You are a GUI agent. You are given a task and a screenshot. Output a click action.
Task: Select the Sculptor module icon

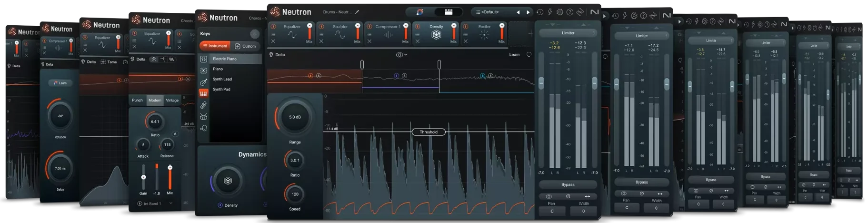(x=340, y=35)
